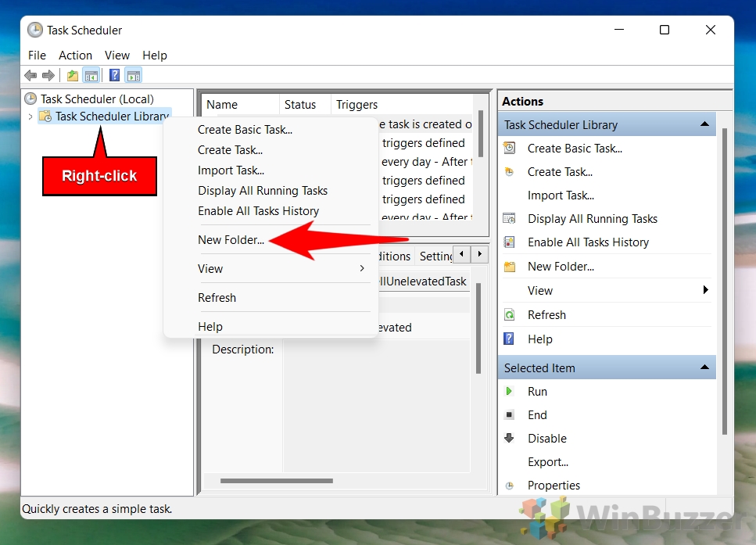Choose Import Task in context menu
The image size is (756, 545).
(x=231, y=170)
